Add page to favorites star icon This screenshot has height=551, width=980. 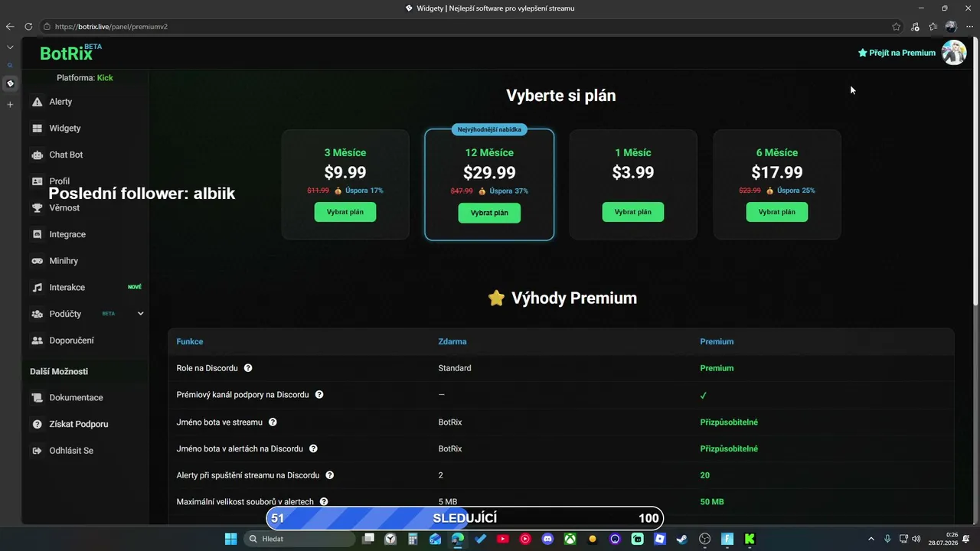[x=897, y=27]
